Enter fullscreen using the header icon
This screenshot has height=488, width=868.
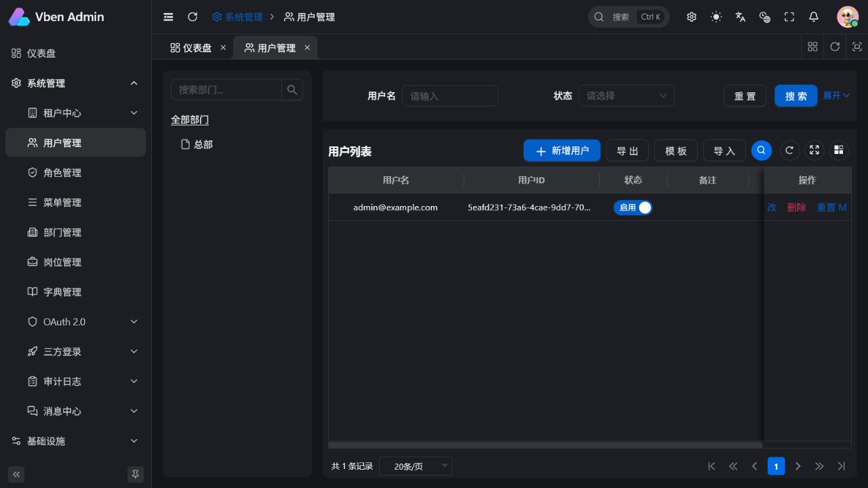(789, 17)
